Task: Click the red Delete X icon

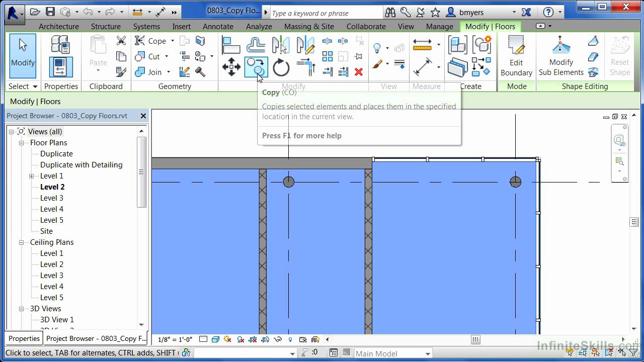Action: [359, 72]
